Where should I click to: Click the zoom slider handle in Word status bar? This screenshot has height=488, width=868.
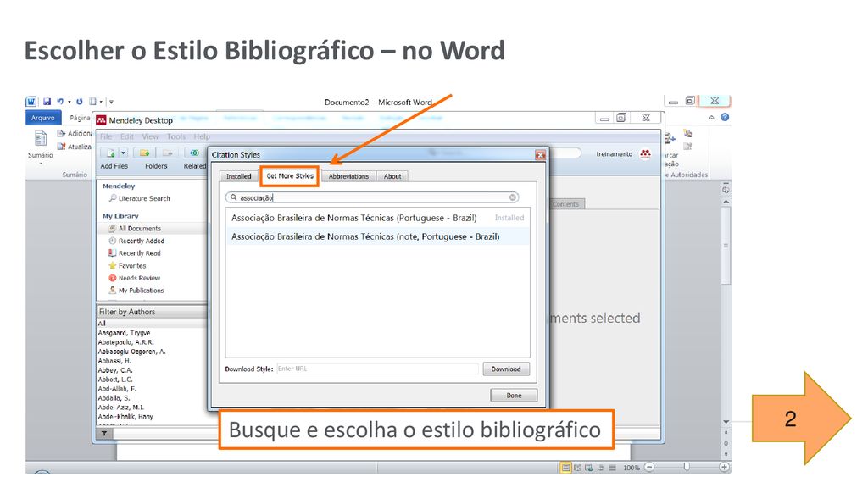click(x=687, y=468)
